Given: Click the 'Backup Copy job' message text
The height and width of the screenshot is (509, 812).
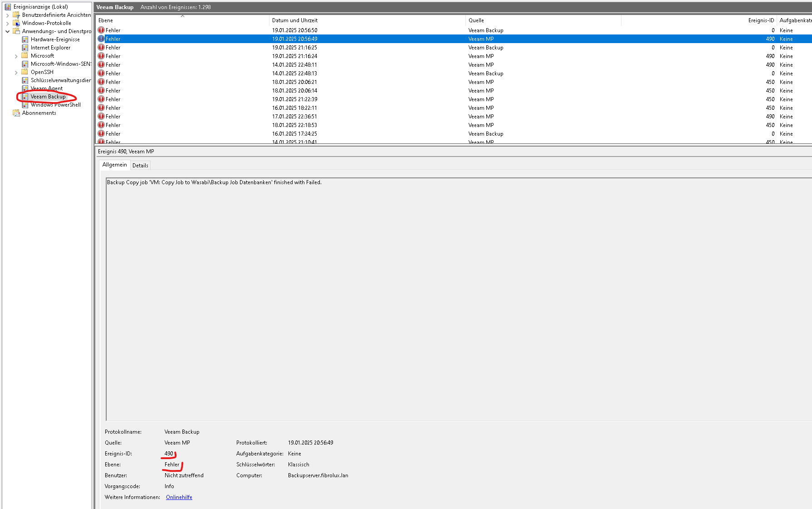Looking at the screenshot, I should (x=214, y=182).
